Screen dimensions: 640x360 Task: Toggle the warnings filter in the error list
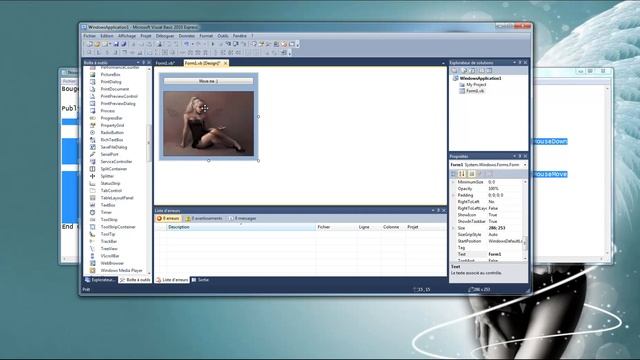(204, 218)
